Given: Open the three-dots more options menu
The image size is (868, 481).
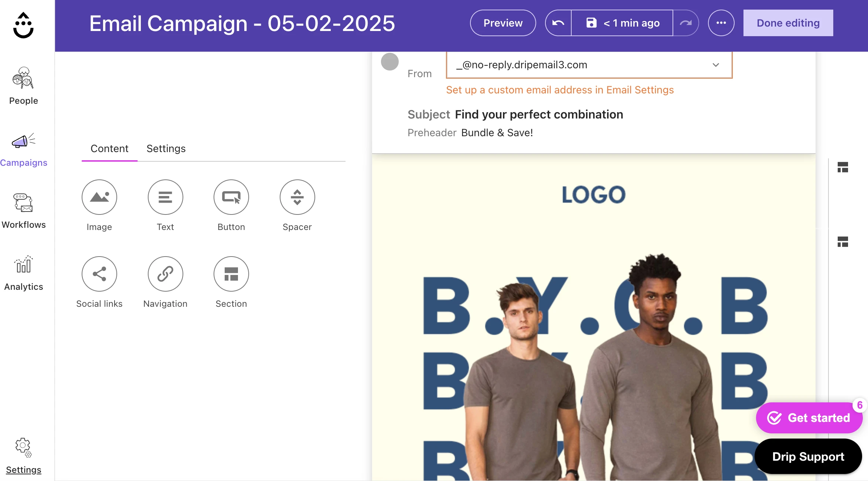Looking at the screenshot, I should (721, 23).
